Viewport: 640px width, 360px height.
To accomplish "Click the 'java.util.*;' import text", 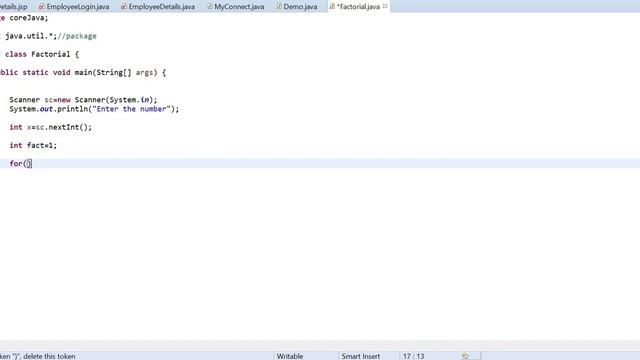I will (x=31, y=36).
